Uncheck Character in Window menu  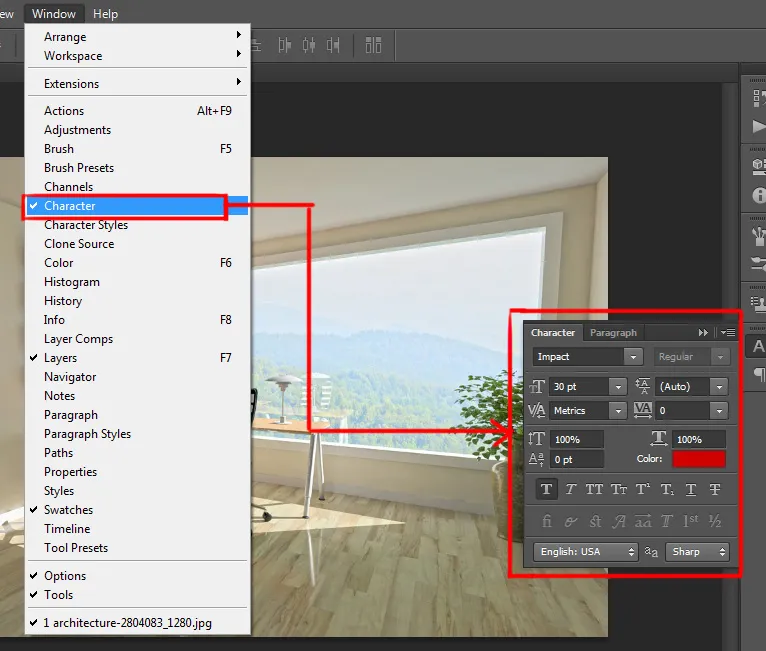[138, 206]
